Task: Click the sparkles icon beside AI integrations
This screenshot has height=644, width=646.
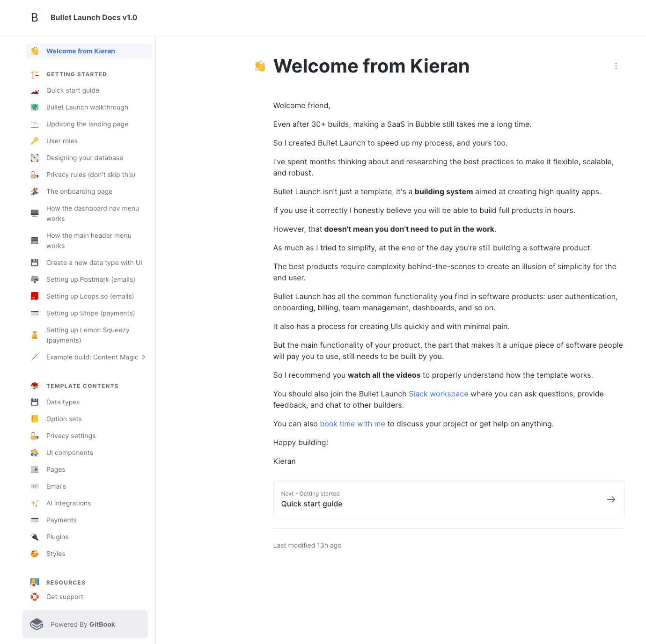Action: 35,503
